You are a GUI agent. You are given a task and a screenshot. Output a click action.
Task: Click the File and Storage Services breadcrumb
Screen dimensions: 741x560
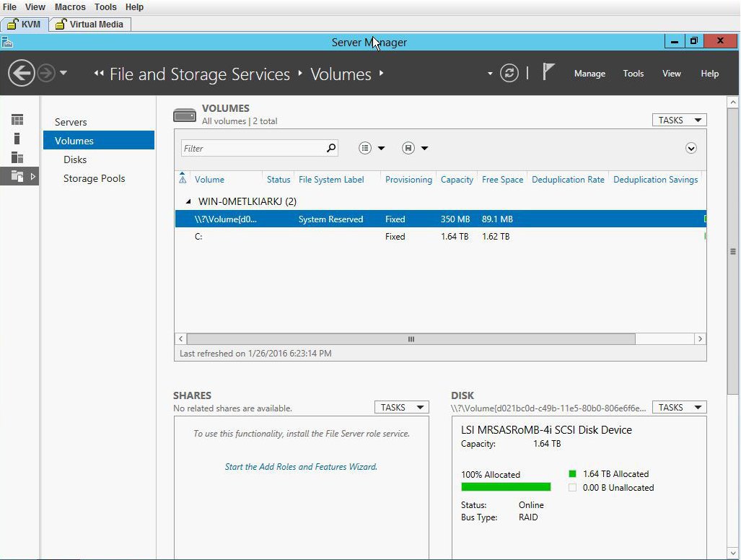click(200, 74)
